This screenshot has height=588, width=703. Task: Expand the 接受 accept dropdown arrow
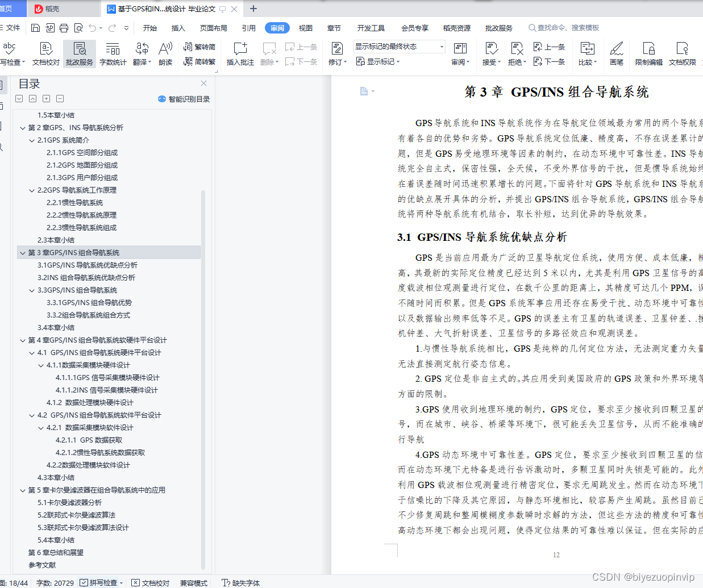(x=498, y=62)
